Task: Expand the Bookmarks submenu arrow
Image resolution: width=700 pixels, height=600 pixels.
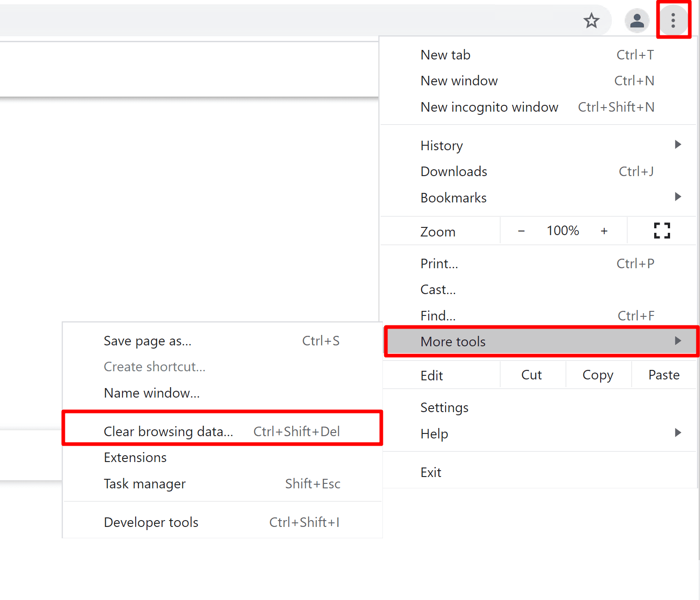Action: coord(677,197)
